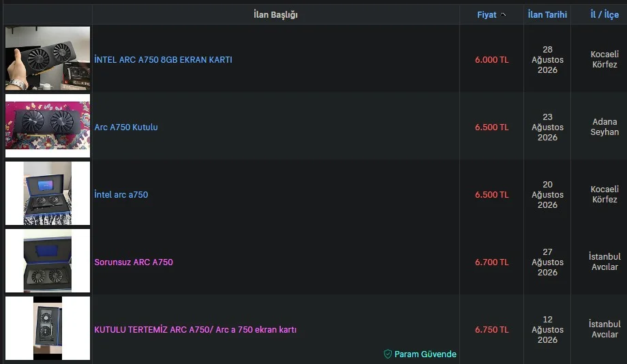Click the 6.700 TL price
This screenshot has width=627, height=364.
[492, 262]
